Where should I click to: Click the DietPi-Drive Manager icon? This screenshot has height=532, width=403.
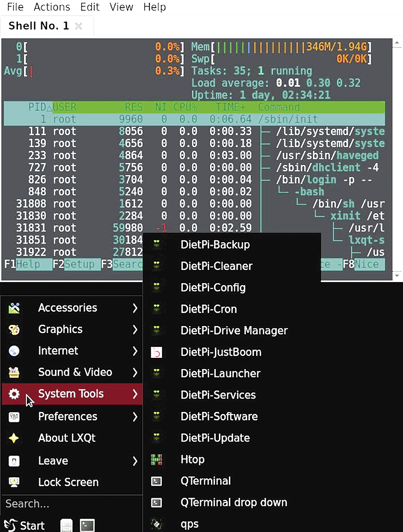(x=156, y=330)
